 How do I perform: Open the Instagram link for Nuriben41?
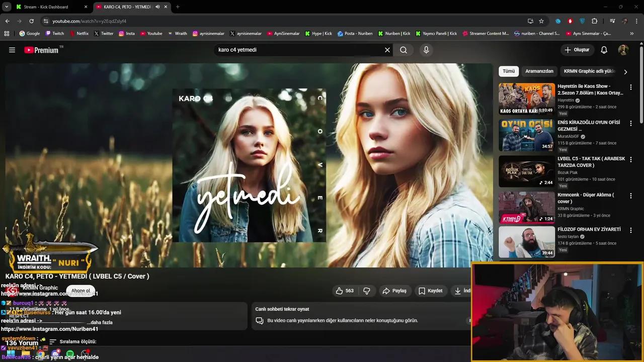[x=49, y=329]
